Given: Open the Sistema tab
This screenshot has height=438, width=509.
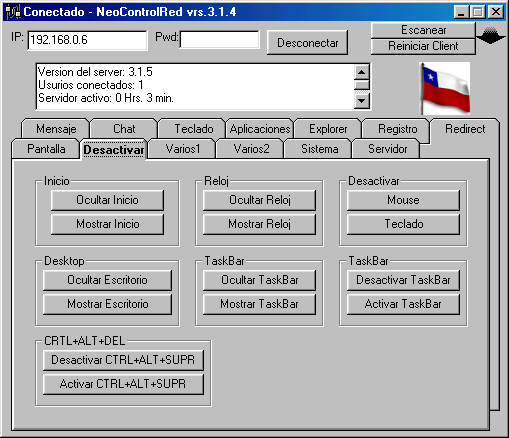Looking at the screenshot, I should click(x=319, y=149).
